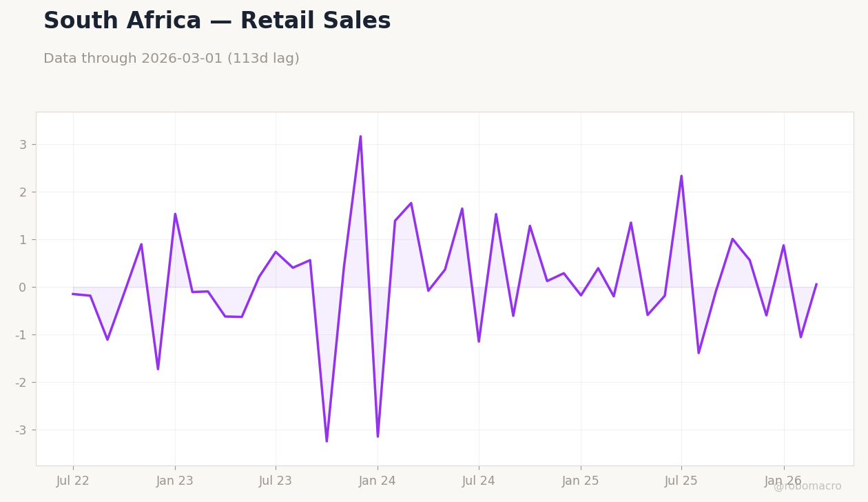Screen dimensions: 868x502
Task: Select the "Jan 25" x-axis label
Action: point(581,481)
